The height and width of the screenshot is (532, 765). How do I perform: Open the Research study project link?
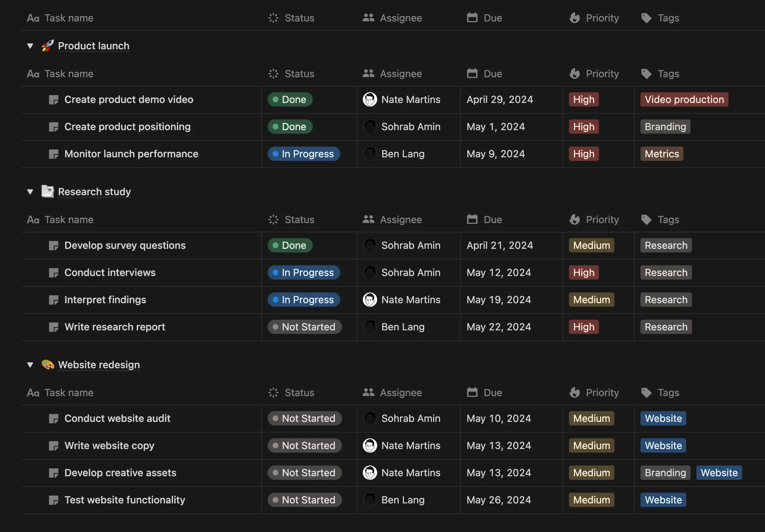(94, 192)
